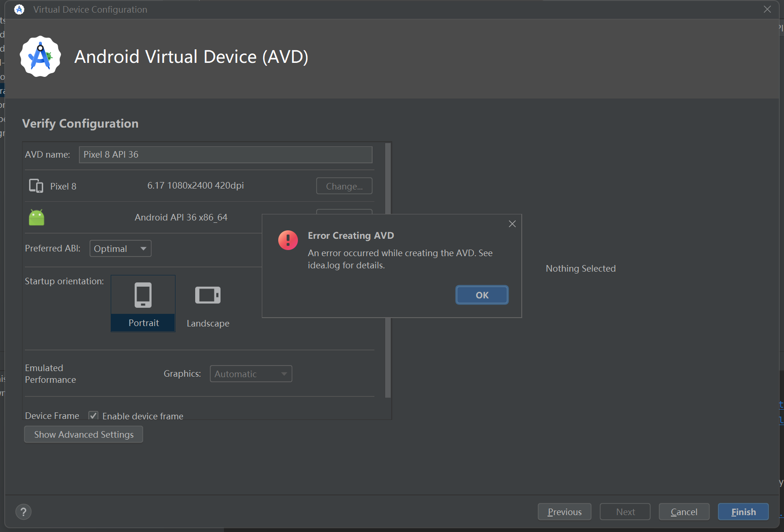Go back with the Previous button
The height and width of the screenshot is (532, 784).
(564, 512)
